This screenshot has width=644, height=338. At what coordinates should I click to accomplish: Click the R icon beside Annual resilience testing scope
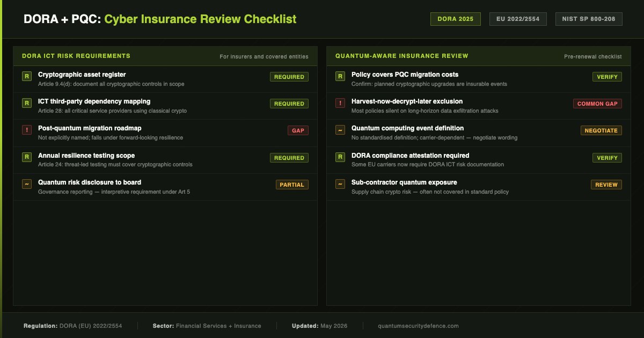pos(27,157)
